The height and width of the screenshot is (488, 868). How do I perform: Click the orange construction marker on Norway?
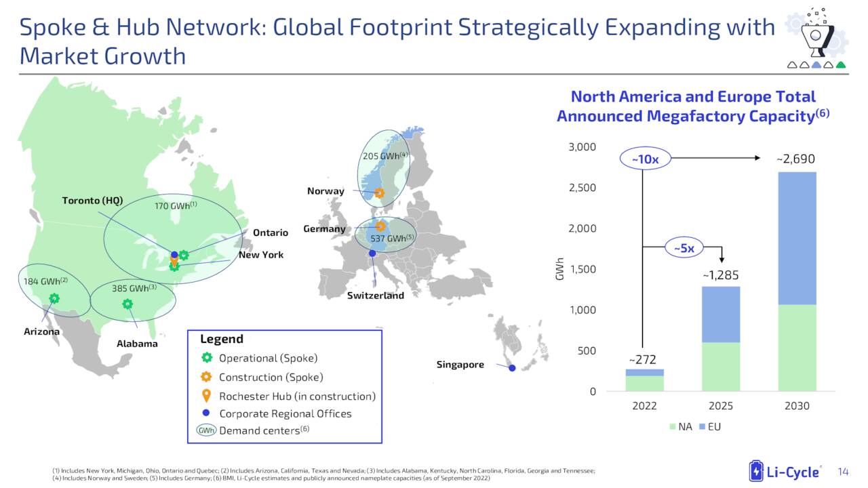(x=380, y=192)
